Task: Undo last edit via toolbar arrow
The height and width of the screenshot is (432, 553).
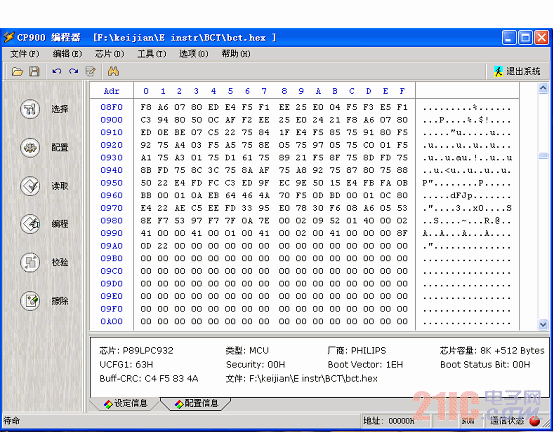Action: pos(57,72)
